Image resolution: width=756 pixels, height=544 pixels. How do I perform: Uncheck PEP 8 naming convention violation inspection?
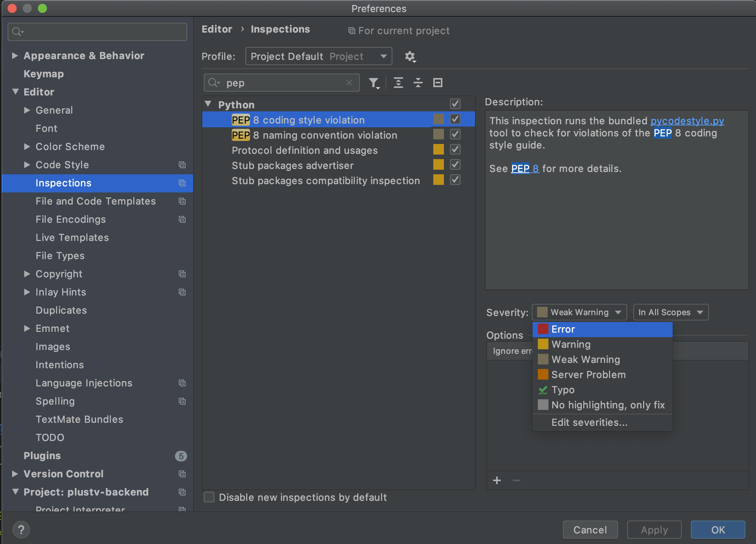click(x=455, y=134)
